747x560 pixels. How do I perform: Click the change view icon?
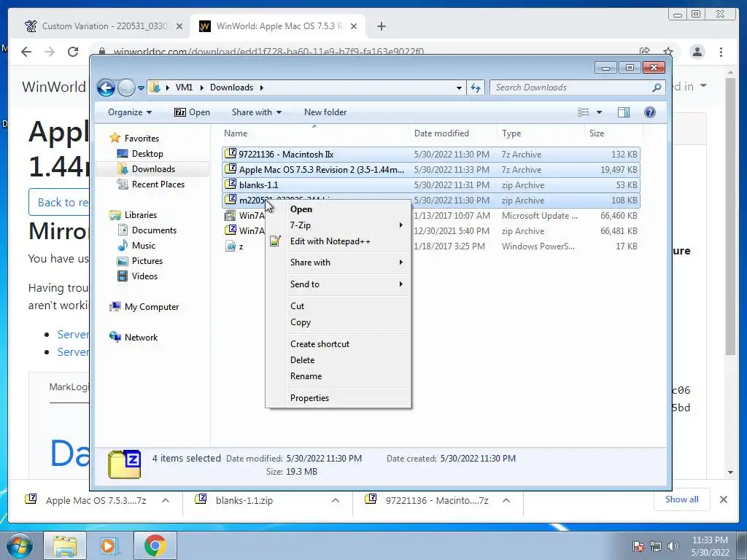point(583,112)
